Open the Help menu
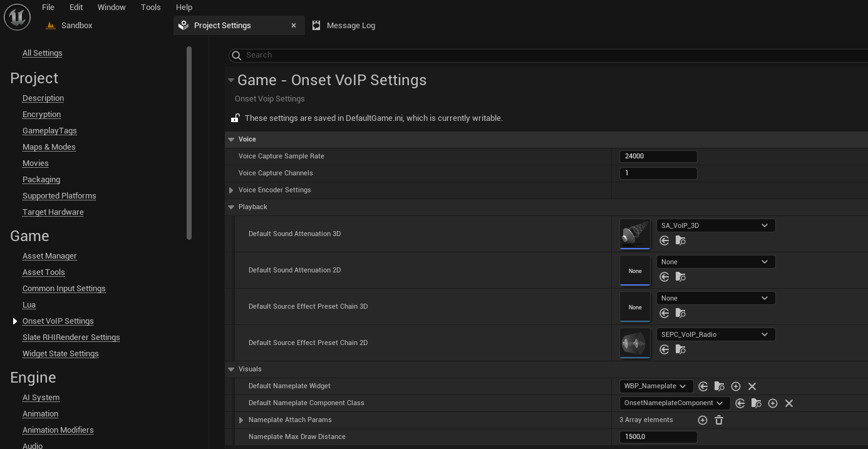 click(x=184, y=7)
